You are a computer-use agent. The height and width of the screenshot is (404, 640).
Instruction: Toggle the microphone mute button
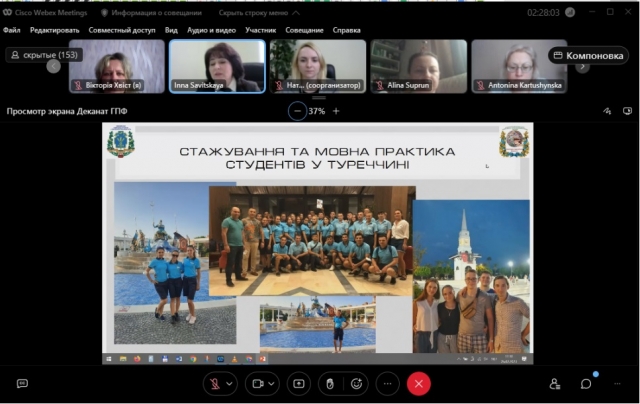point(215,384)
